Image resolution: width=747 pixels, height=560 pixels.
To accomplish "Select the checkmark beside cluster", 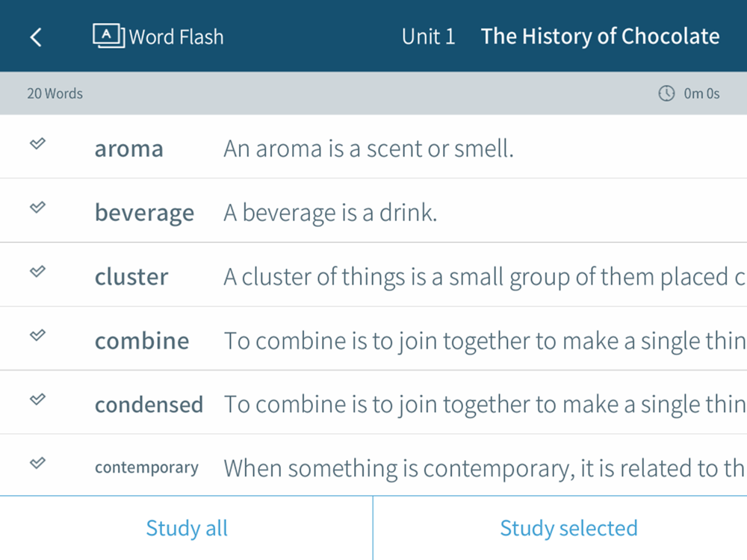I will [x=37, y=272].
